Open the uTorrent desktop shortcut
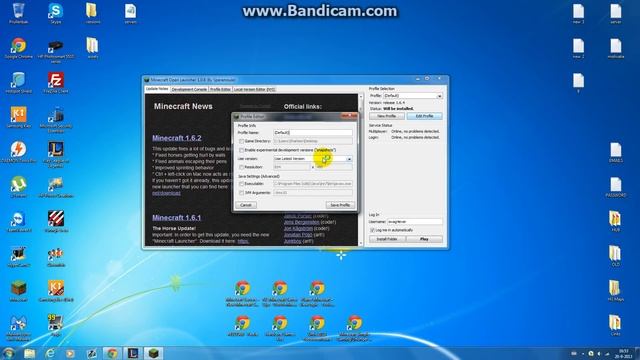Screen dimensions: 640x360 [18, 187]
